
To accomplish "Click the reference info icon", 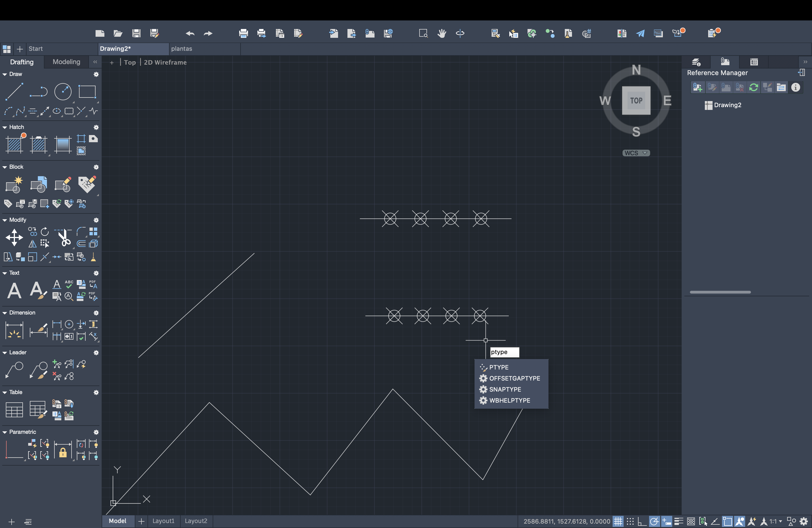I will (x=796, y=88).
